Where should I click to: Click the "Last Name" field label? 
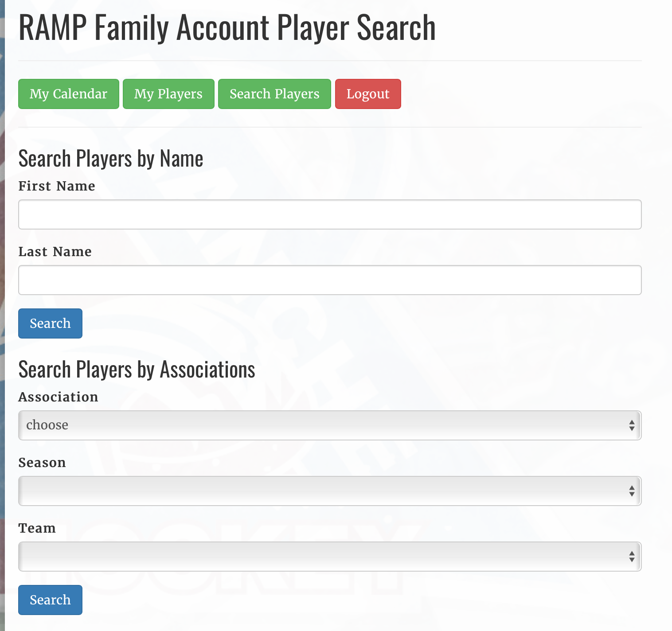[x=55, y=252]
